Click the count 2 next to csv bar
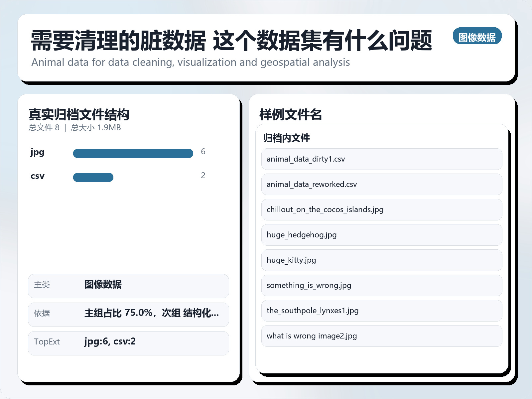This screenshot has width=532, height=399. [203, 175]
